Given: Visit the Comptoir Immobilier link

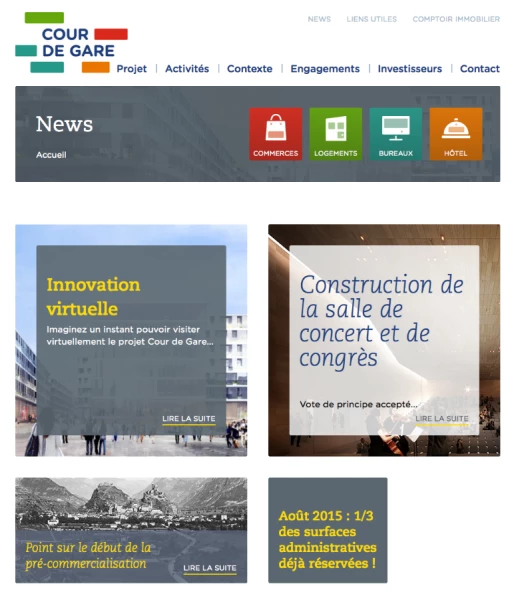Looking at the screenshot, I should [x=456, y=19].
